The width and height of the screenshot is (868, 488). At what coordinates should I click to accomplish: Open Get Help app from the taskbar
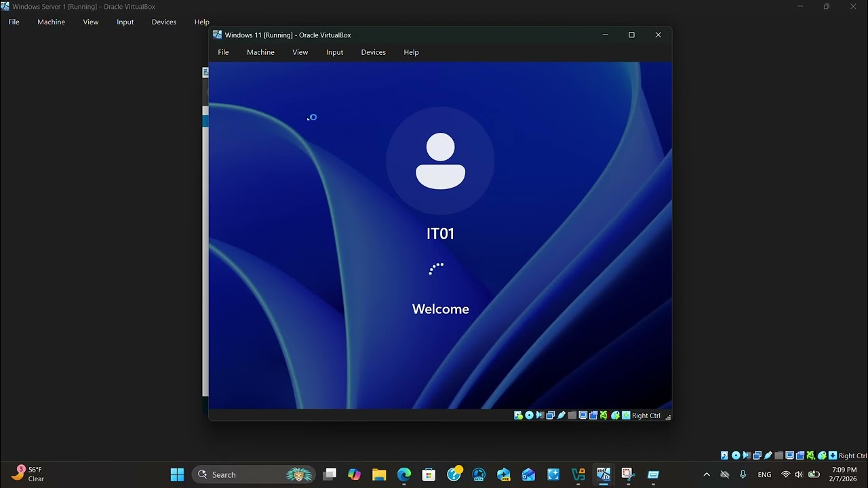454,474
